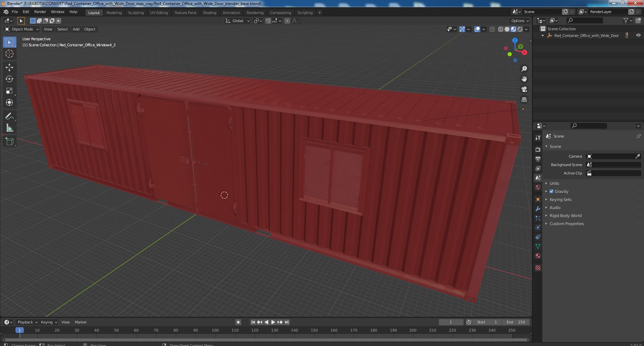Expand the Custom Properties panel
The width and height of the screenshot is (644, 346).
[566, 224]
